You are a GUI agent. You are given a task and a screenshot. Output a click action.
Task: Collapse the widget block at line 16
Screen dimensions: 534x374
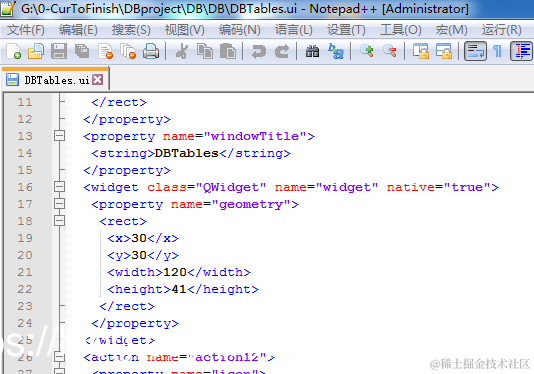[59, 187]
